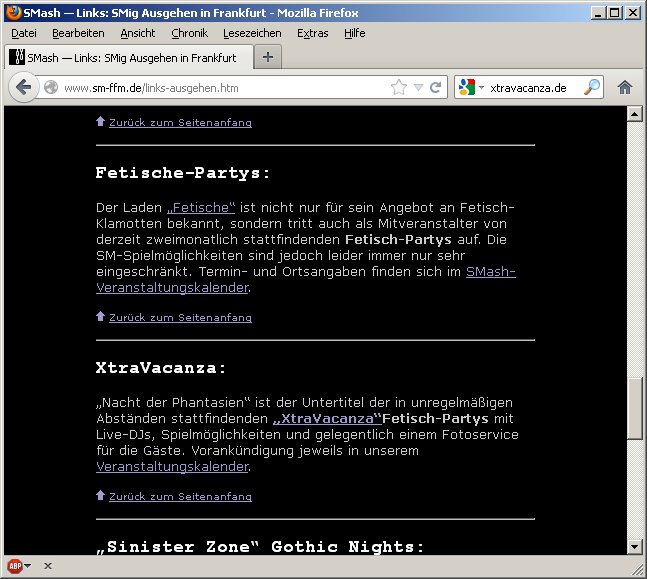647x579 pixels.
Task: Open the Hilfe menu
Action: coord(354,33)
